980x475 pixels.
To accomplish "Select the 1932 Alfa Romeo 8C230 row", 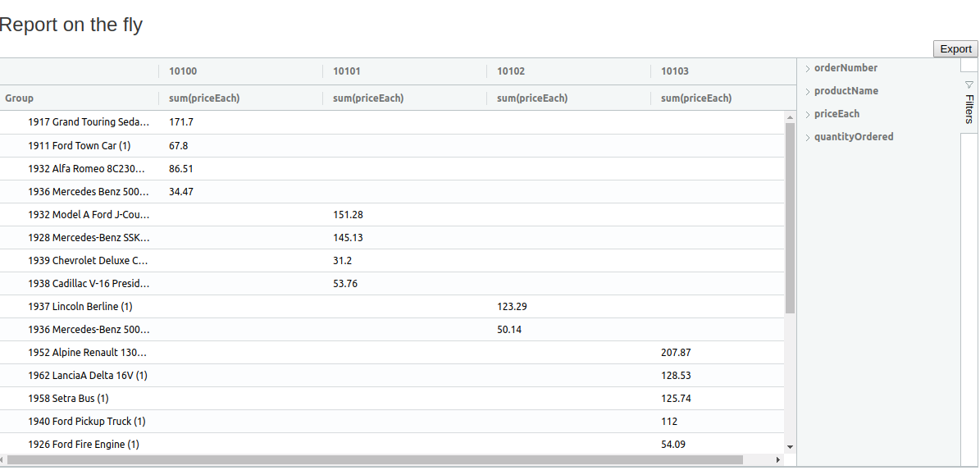I will tap(392, 169).
